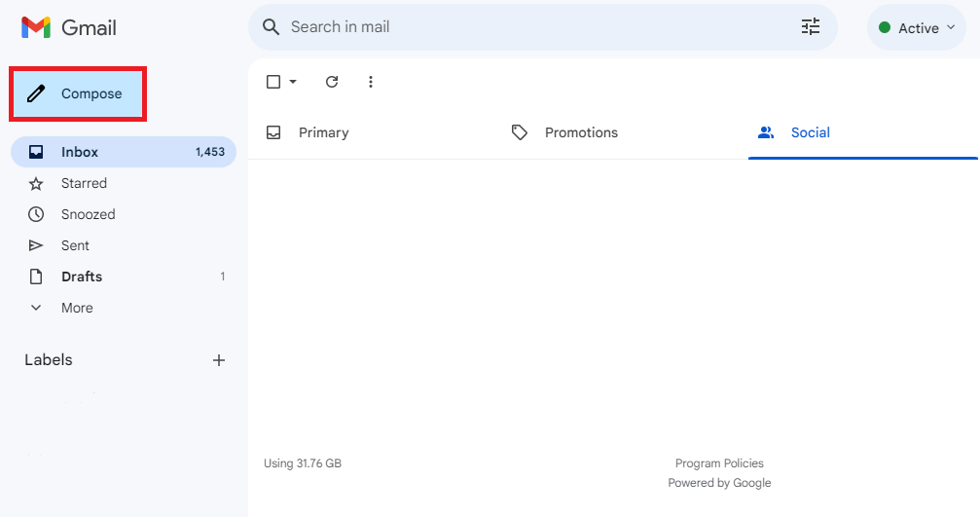Open the Starred folder
980x517 pixels.
pyautogui.click(x=124, y=183)
